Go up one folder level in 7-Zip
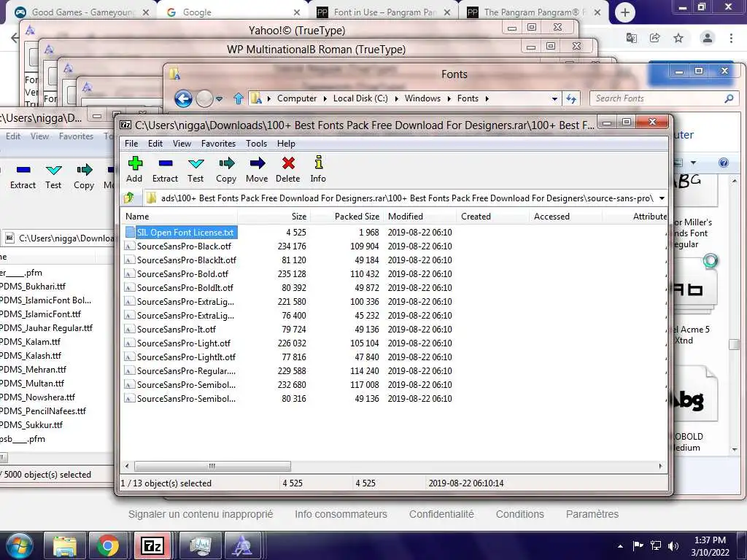The width and height of the screenshot is (747, 560). (x=128, y=198)
